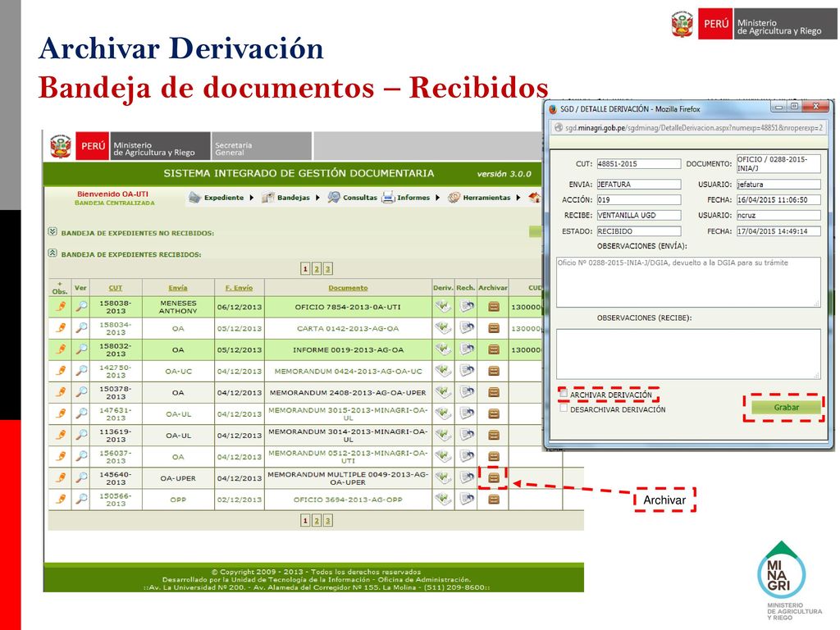The image size is (840, 630).
Task: Click FECHA field 16/04/2015 11:06:50
Action: tap(778, 200)
